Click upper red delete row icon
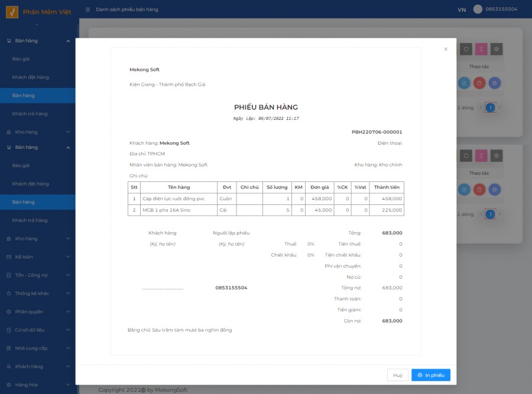 tap(479, 83)
